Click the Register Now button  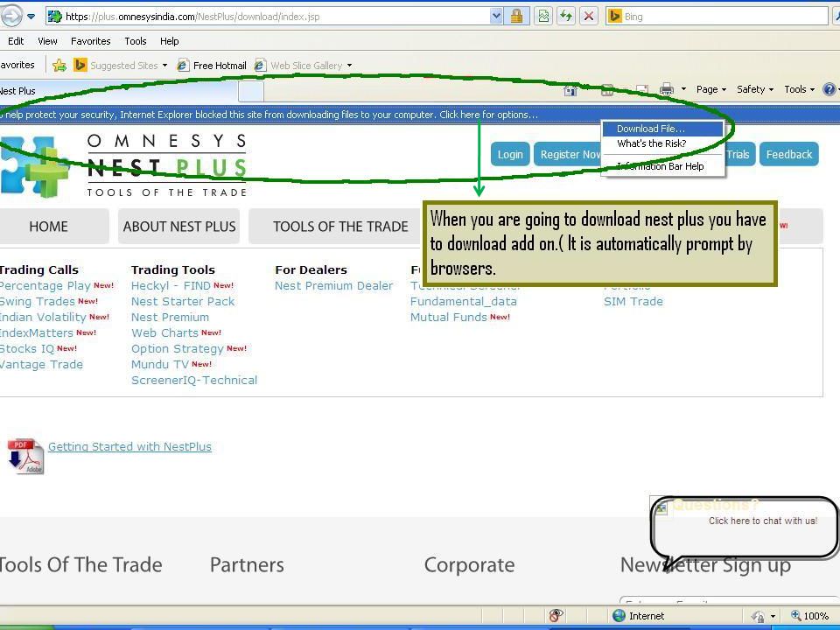coord(569,154)
